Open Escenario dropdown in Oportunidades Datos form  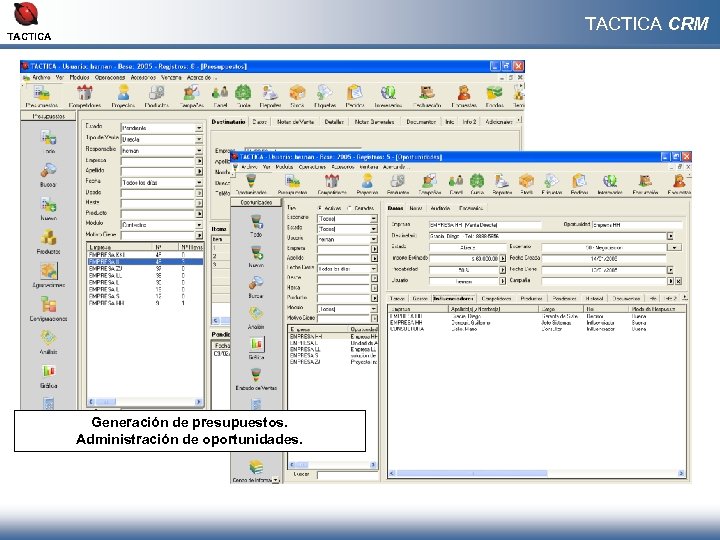674,247
